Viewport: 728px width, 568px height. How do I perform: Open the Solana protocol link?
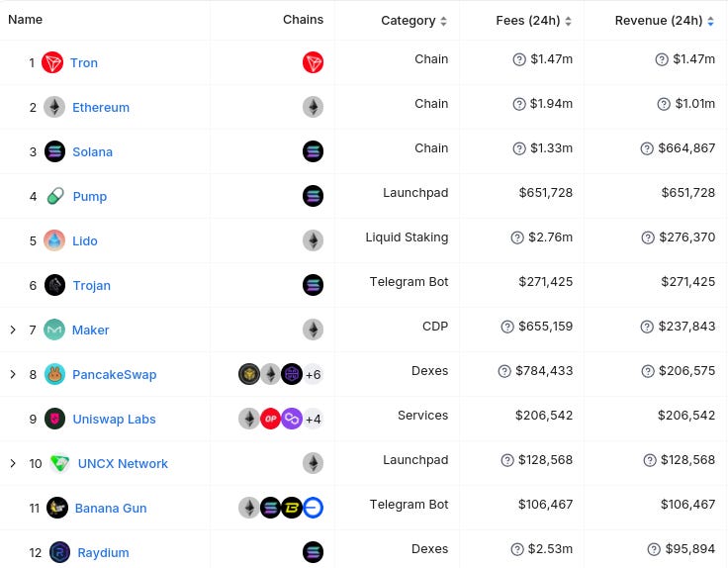pyautogui.click(x=92, y=151)
